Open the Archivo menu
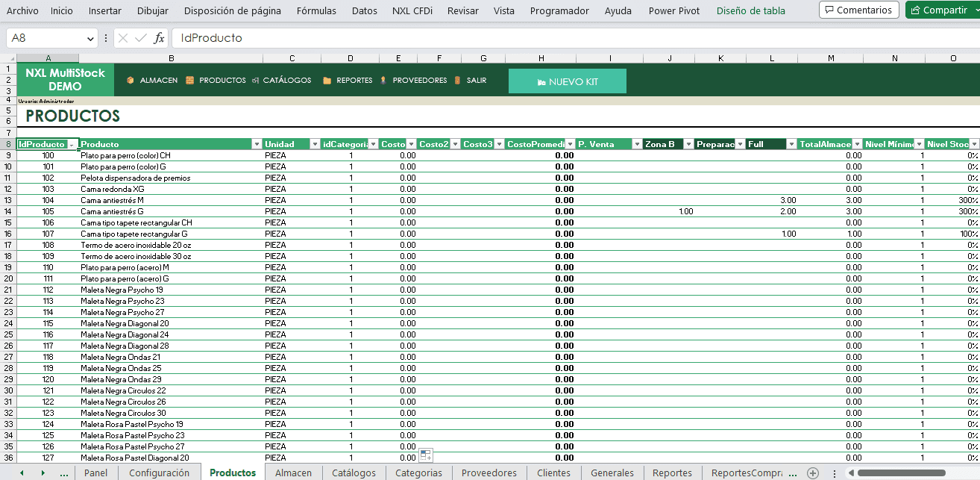 point(22,10)
